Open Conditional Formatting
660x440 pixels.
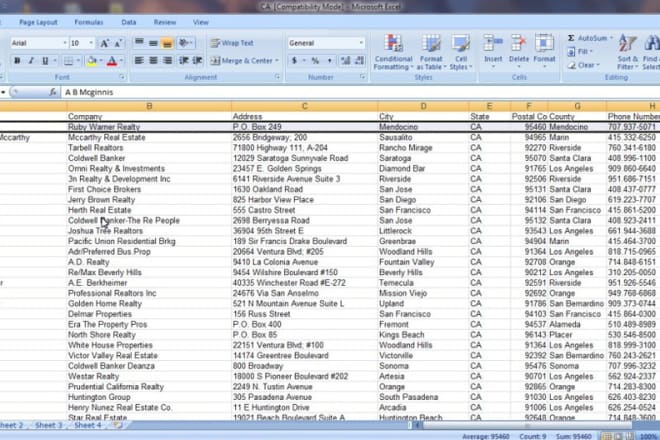[x=393, y=52]
